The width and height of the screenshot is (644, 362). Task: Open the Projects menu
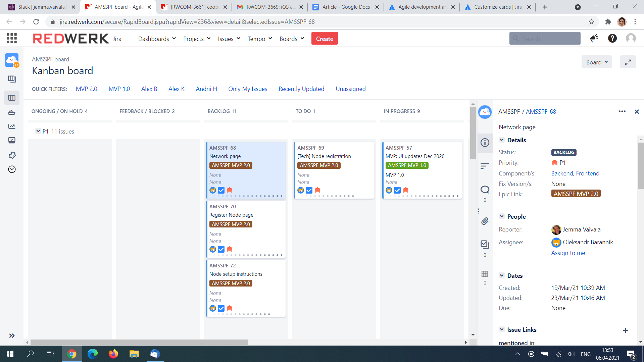point(197,39)
